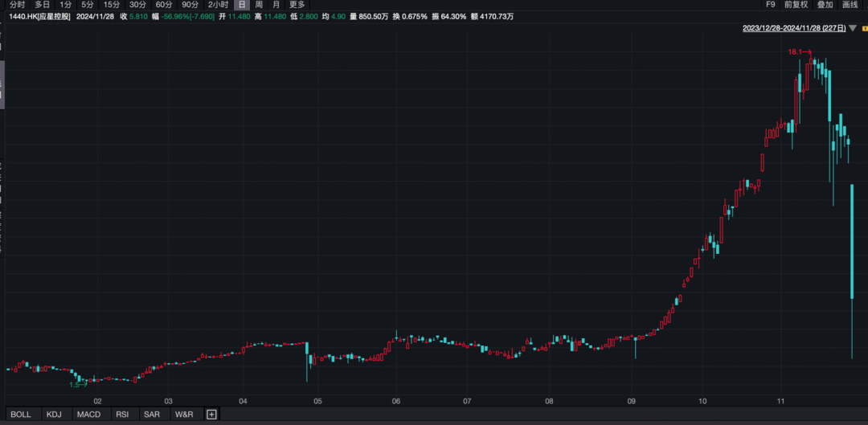Toggle the KDJ indicator
868x425 pixels.
tap(54, 415)
